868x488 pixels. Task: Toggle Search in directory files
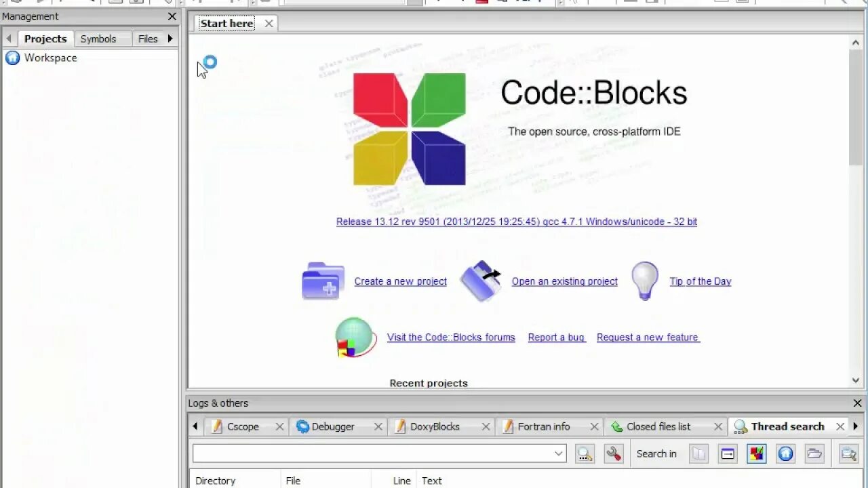(814, 453)
